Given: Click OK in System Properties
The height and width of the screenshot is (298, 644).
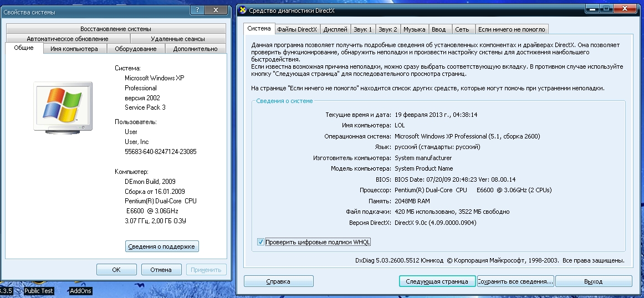Looking at the screenshot, I should click(116, 270).
